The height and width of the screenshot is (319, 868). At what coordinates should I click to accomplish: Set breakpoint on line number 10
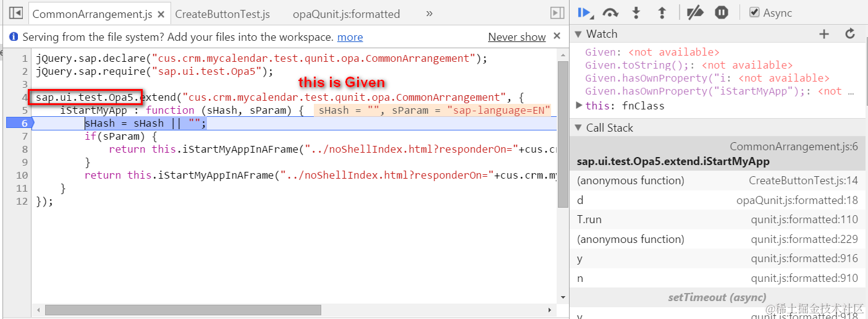[x=23, y=175]
